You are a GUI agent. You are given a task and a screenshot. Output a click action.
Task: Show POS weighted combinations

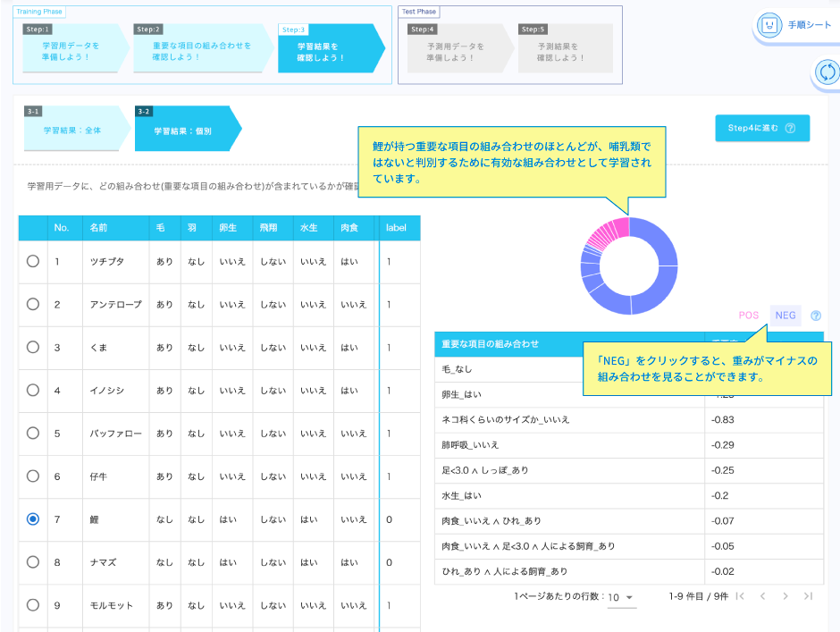748,316
